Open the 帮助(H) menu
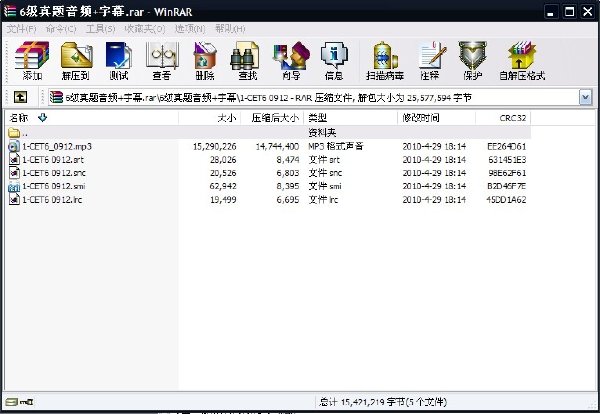600x414 pixels. click(230, 29)
